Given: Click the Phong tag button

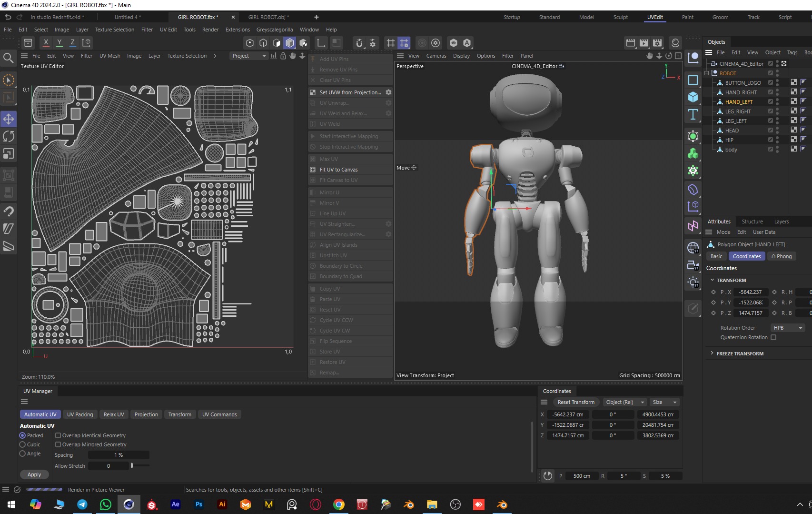Looking at the screenshot, I should pos(782,256).
